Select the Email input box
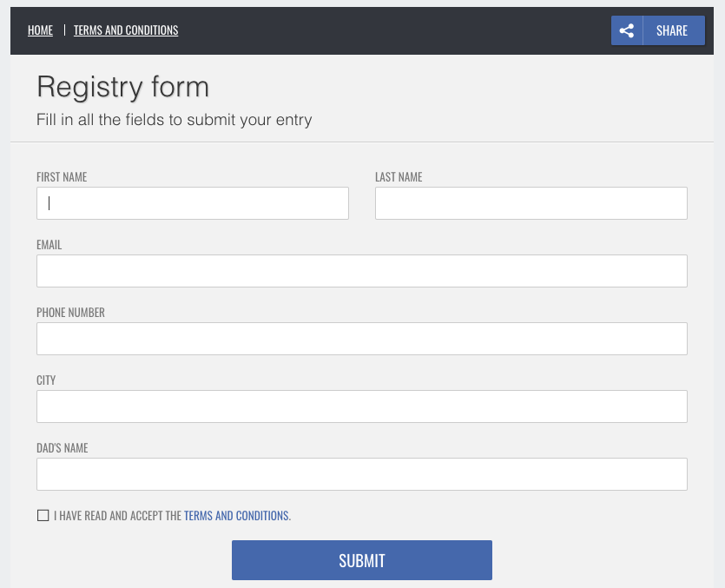The image size is (725, 588). tap(361, 271)
